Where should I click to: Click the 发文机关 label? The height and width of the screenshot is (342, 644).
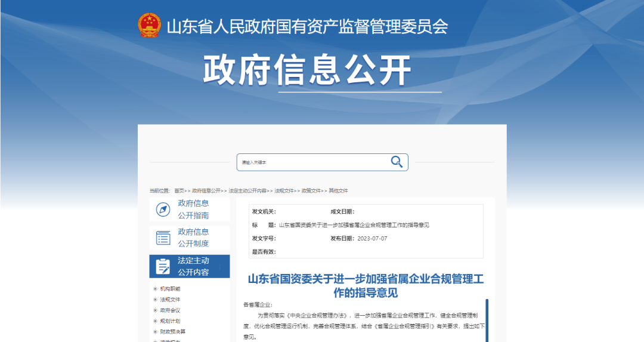click(x=264, y=212)
